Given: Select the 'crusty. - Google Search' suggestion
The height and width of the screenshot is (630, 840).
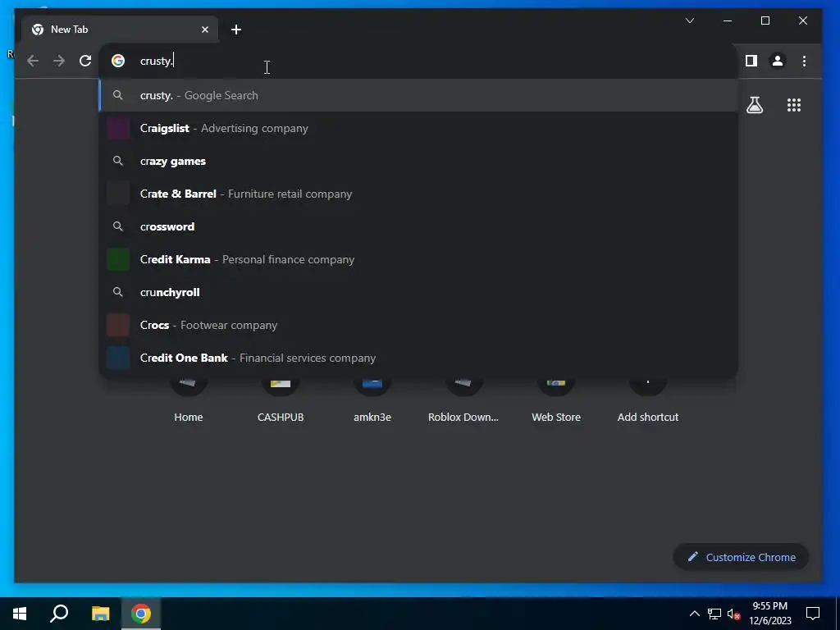Looking at the screenshot, I should tap(419, 95).
